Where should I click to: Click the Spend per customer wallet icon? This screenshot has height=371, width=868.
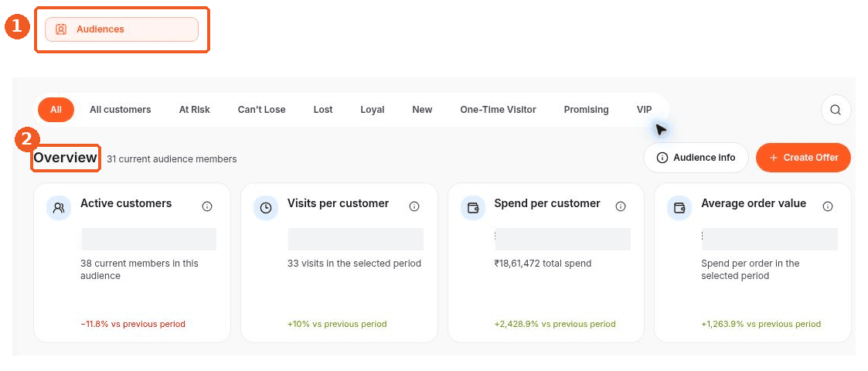473,208
